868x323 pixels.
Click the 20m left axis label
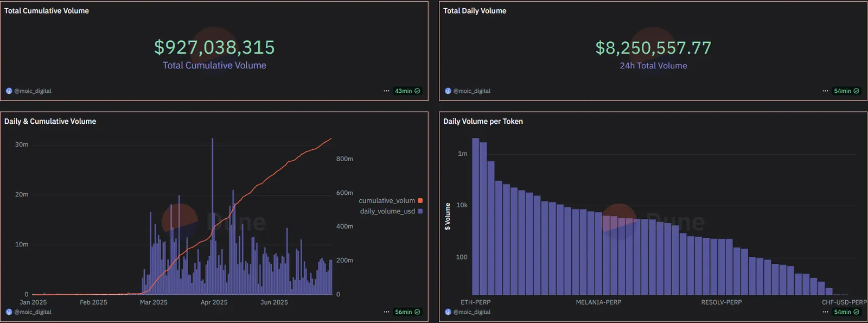pyautogui.click(x=22, y=194)
